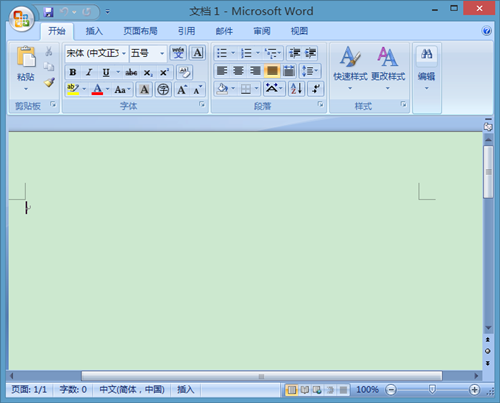Click the Bullets list icon
The width and height of the screenshot is (500, 403).
222,53
